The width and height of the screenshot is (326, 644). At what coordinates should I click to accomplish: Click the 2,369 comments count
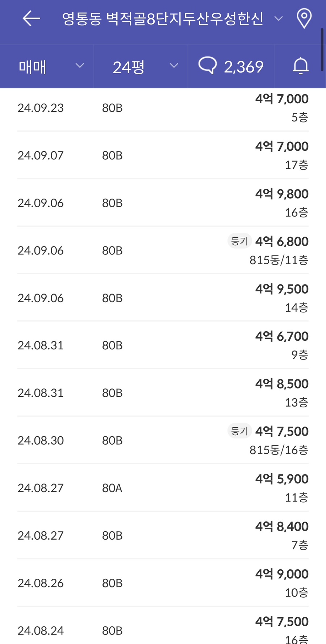coord(243,67)
